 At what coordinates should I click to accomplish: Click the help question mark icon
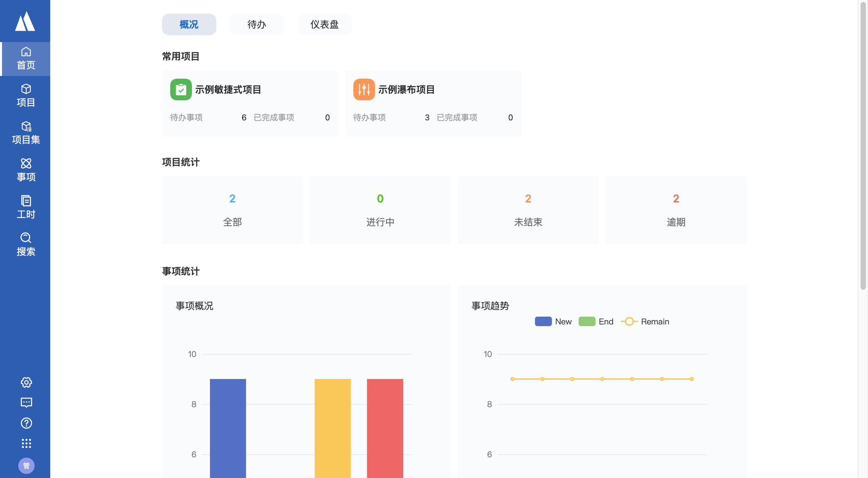pos(26,423)
